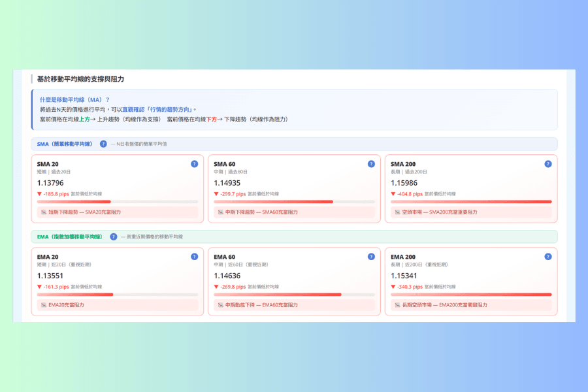Click the help icon on EMA 60 card

point(371,257)
